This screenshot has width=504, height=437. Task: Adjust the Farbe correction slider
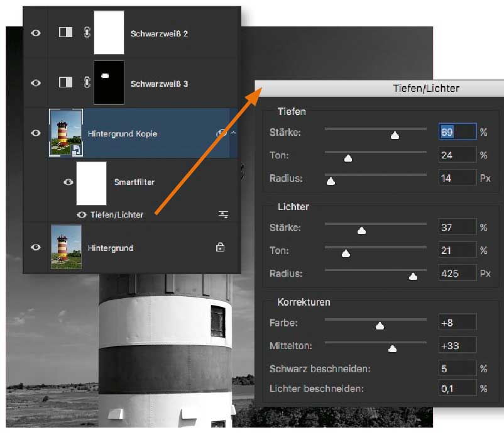point(380,326)
